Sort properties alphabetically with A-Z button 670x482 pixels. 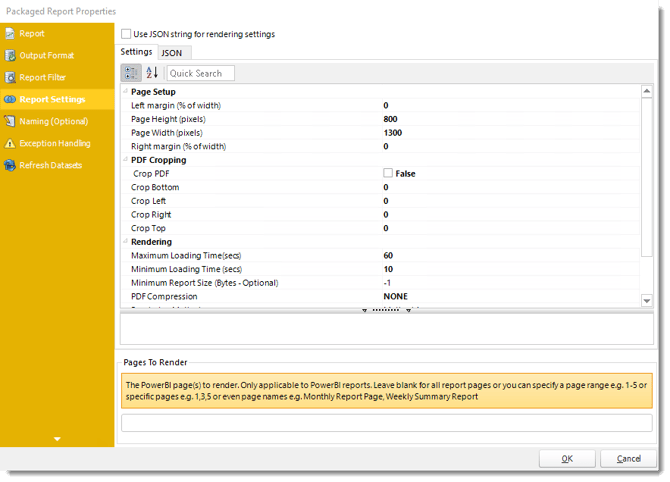[152, 73]
